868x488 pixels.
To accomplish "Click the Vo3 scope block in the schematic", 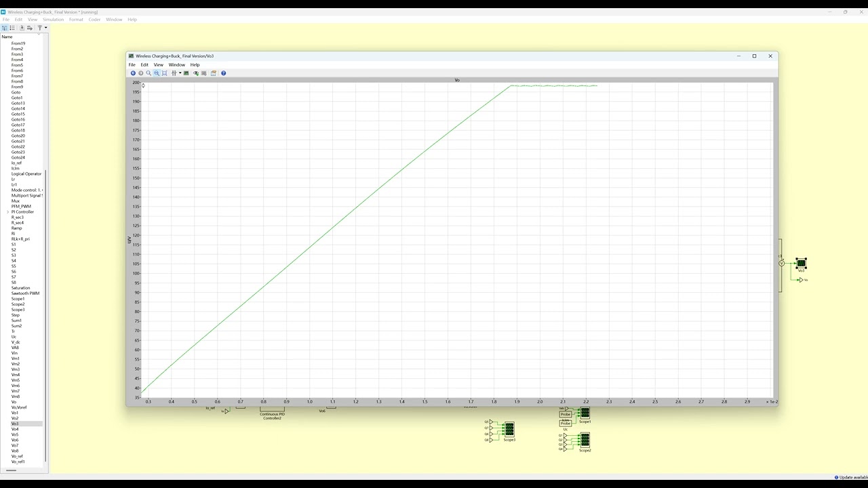I will [x=801, y=263].
